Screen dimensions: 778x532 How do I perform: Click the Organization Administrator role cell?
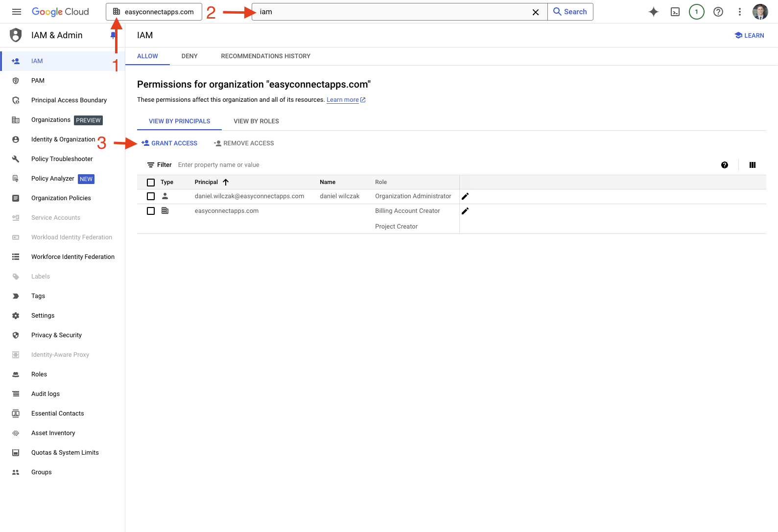point(413,196)
